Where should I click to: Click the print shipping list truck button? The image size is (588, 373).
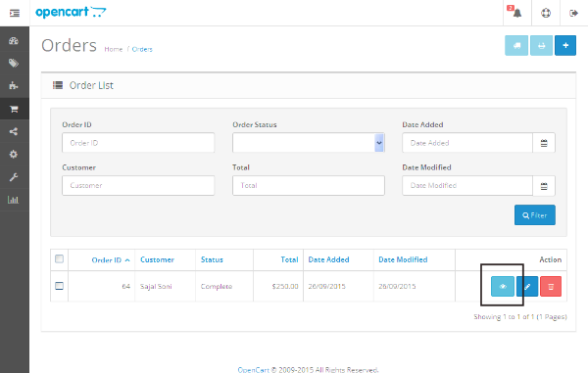(516, 45)
